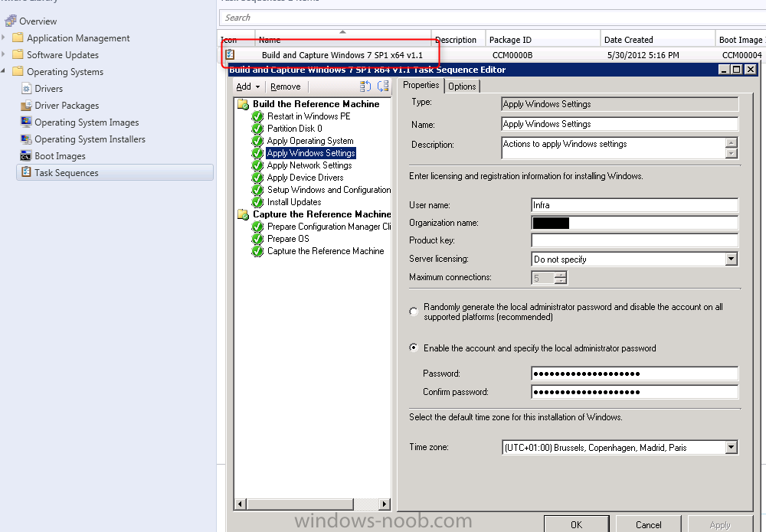This screenshot has width=766, height=532.
Task: Click the Task Sequences node icon
Action: [26, 171]
